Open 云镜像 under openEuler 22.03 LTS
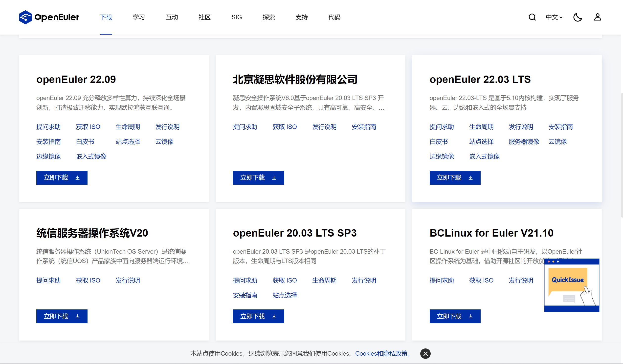623x364 pixels. pyautogui.click(x=558, y=142)
